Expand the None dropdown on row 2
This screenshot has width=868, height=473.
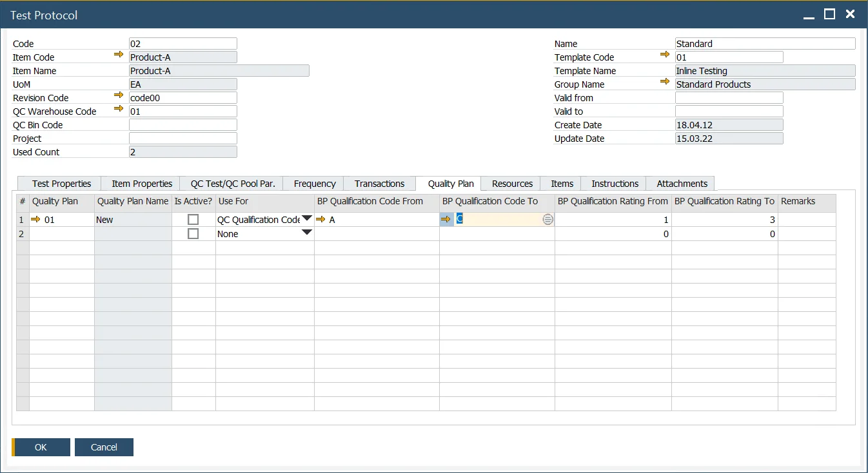306,233
